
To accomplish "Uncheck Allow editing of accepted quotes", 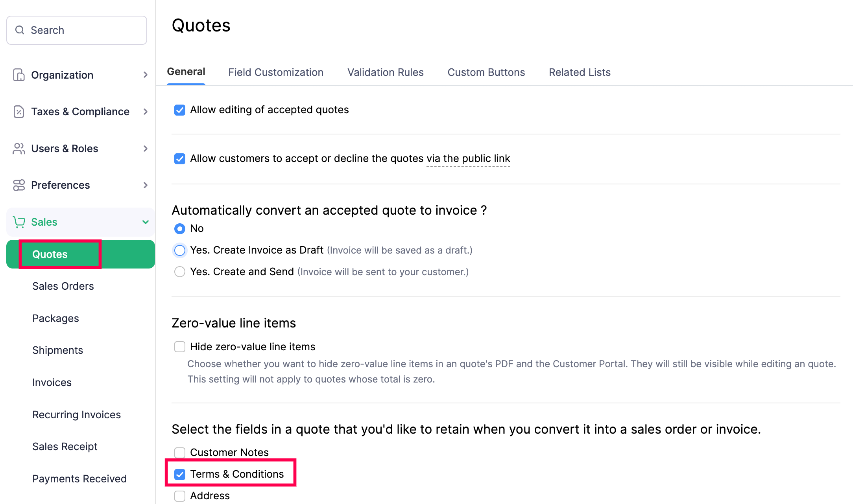I will (x=180, y=110).
